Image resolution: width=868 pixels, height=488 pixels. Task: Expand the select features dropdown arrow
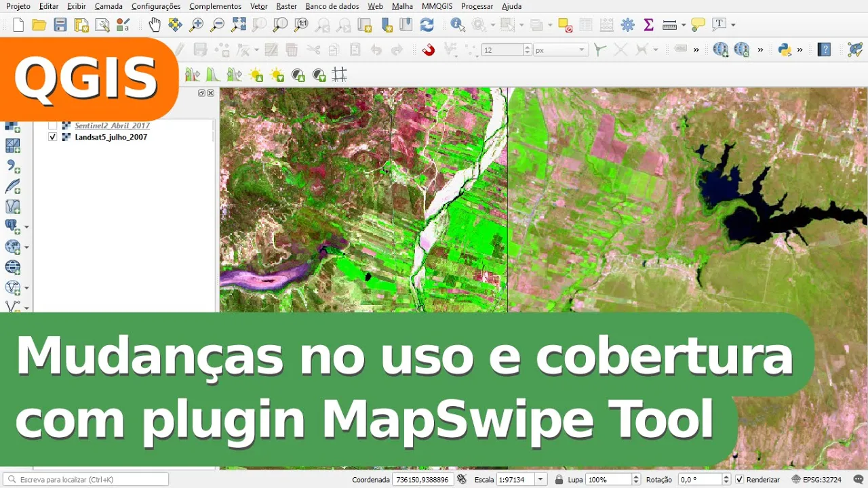point(521,25)
